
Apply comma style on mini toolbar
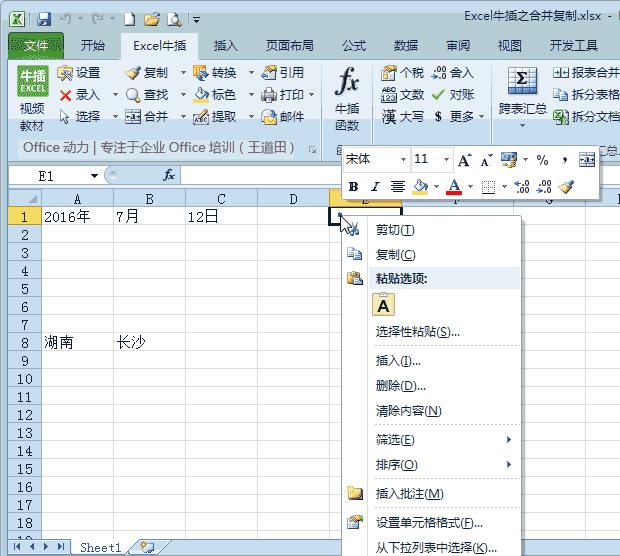565,160
